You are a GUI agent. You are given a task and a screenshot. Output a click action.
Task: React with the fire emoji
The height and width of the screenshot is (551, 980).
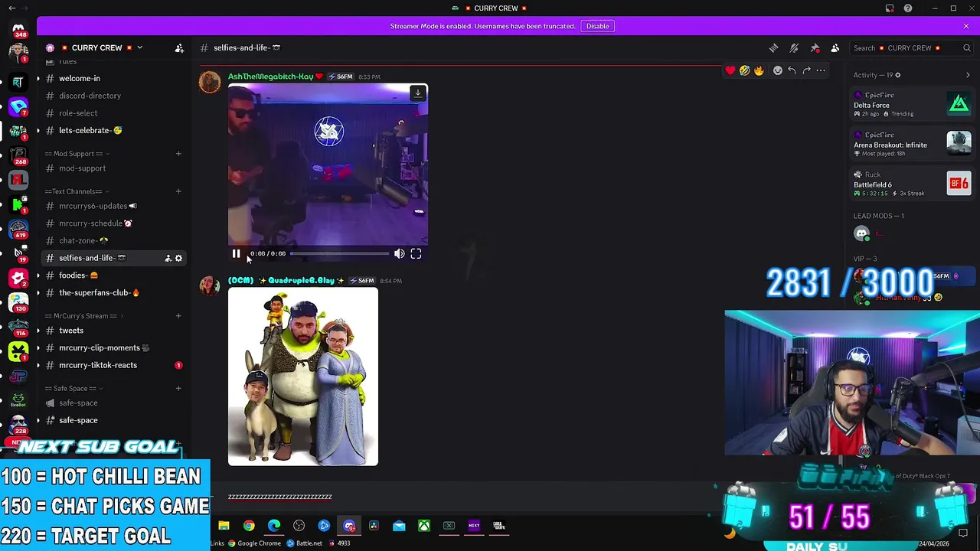coord(759,70)
